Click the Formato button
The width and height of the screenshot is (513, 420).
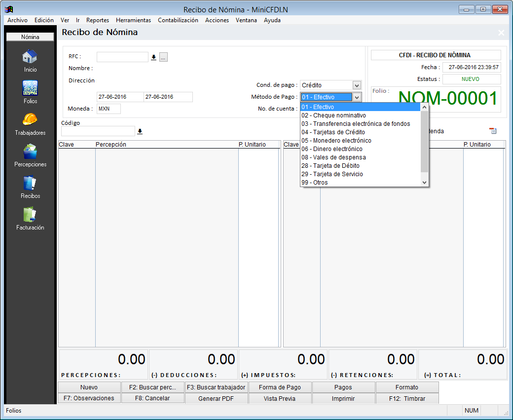point(406,387)
